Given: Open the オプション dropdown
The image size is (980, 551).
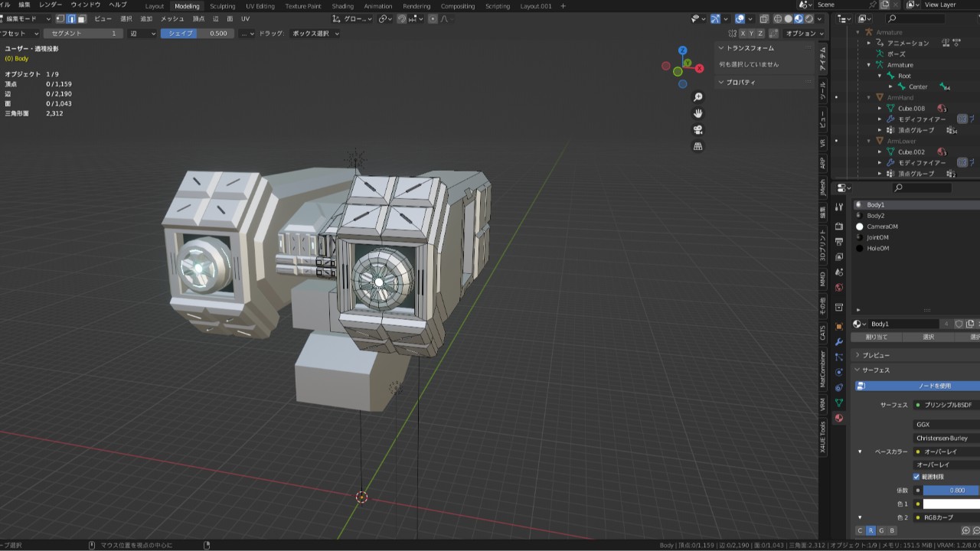Looking at the screenshot, I should point(805,34).
